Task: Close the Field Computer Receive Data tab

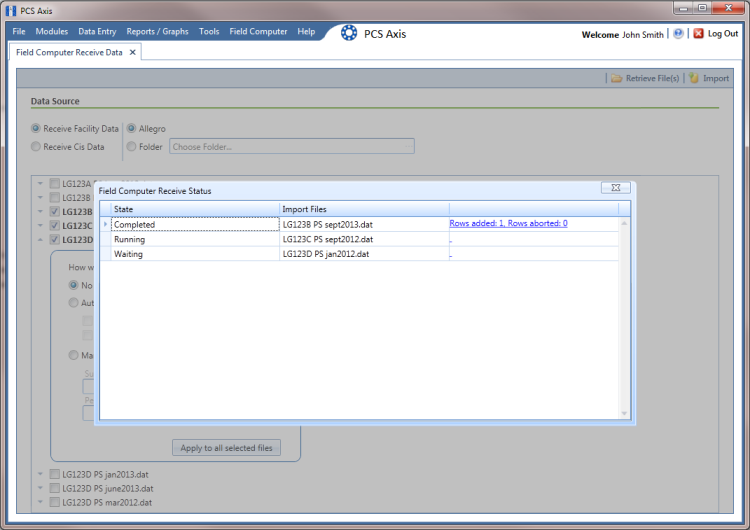Action: point(132,52)
